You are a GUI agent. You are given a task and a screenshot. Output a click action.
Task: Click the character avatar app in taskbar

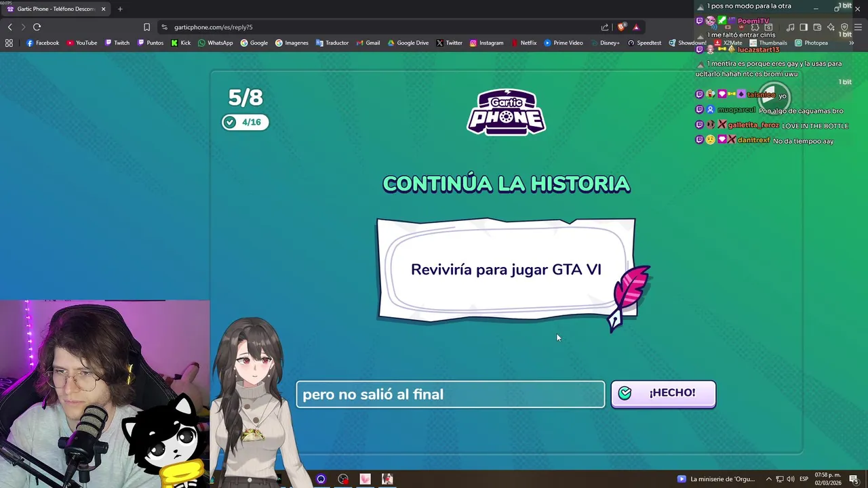[x=387, y=479]
